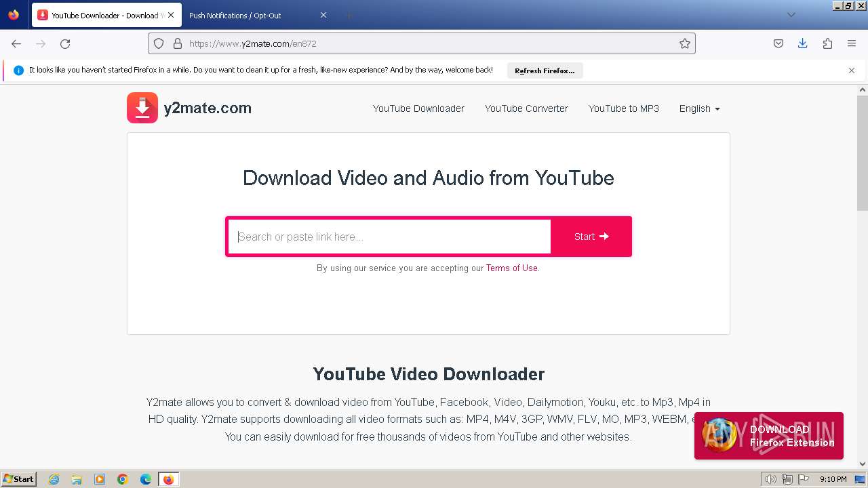Click Download Firefox Extension banner
The height and width of the screenshot is (488, 868).
[x=769, y=436]
